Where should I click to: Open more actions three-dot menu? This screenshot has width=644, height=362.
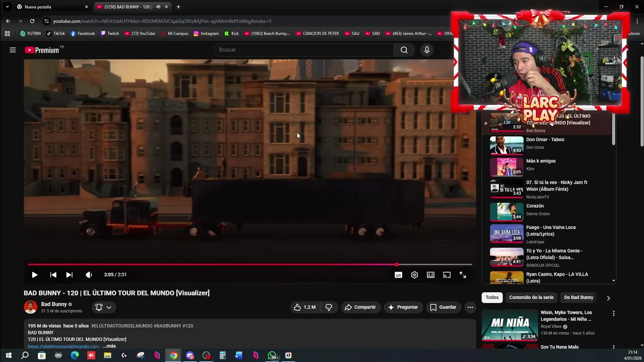(x=470, y=307)
